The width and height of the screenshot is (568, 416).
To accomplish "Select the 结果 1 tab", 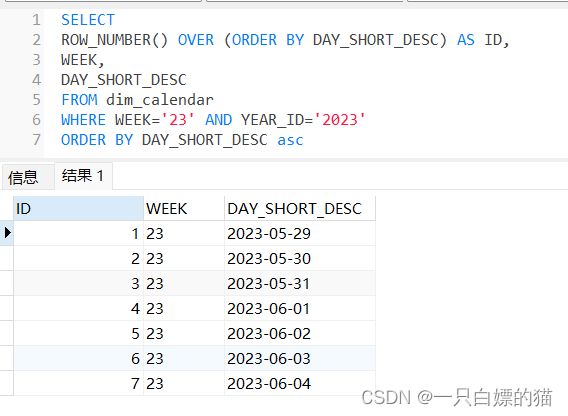I will coord(83,176).
